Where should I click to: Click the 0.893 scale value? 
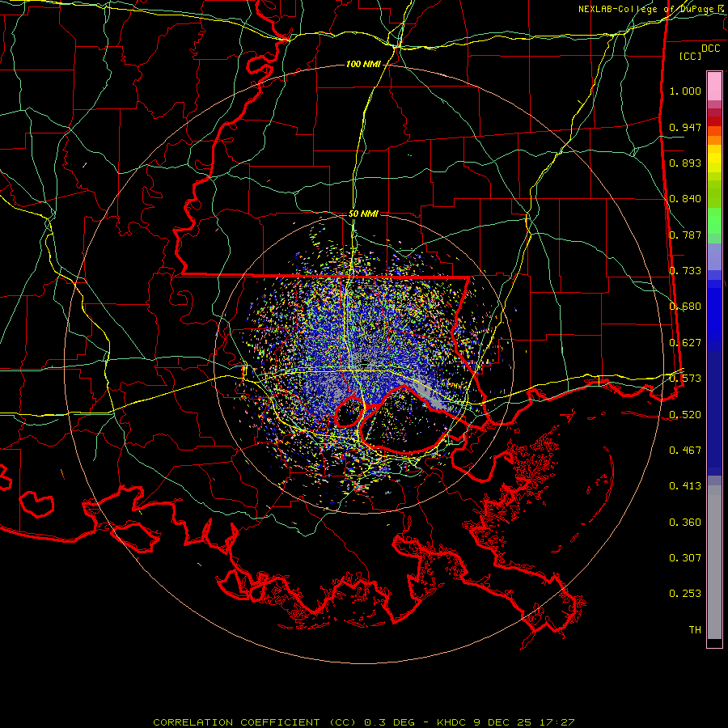point(685,163)
